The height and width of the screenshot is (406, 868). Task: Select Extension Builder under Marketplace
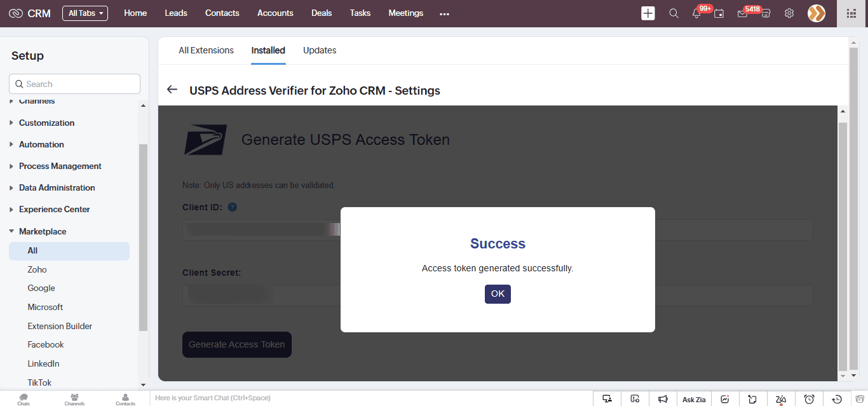[x=60, y=326]
